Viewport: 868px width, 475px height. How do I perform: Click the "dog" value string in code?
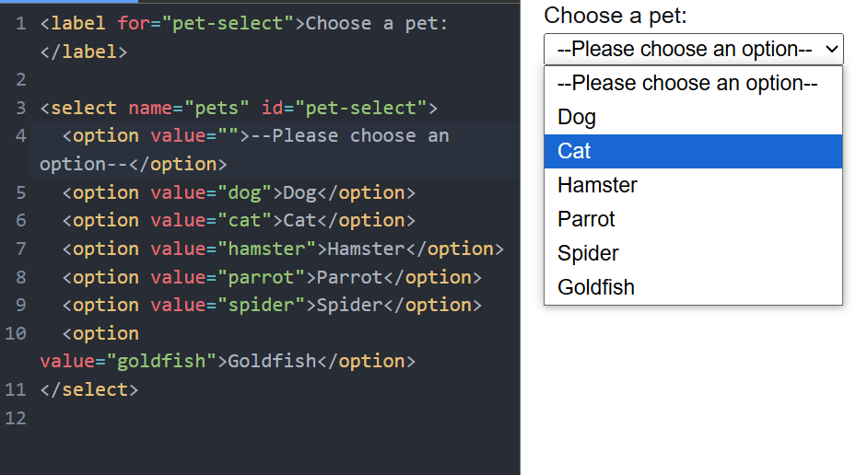243,192
